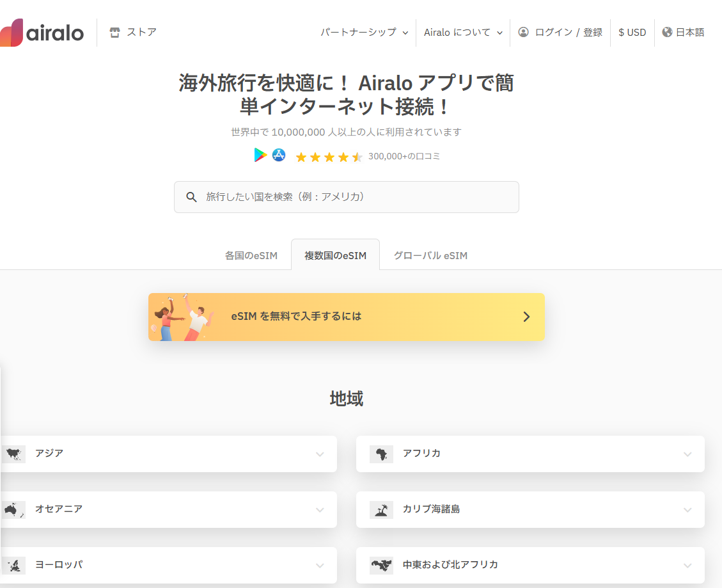Click the globe language icon
Image resolution: width=722 pixels, height=588 pixels.
pos(667,32)
